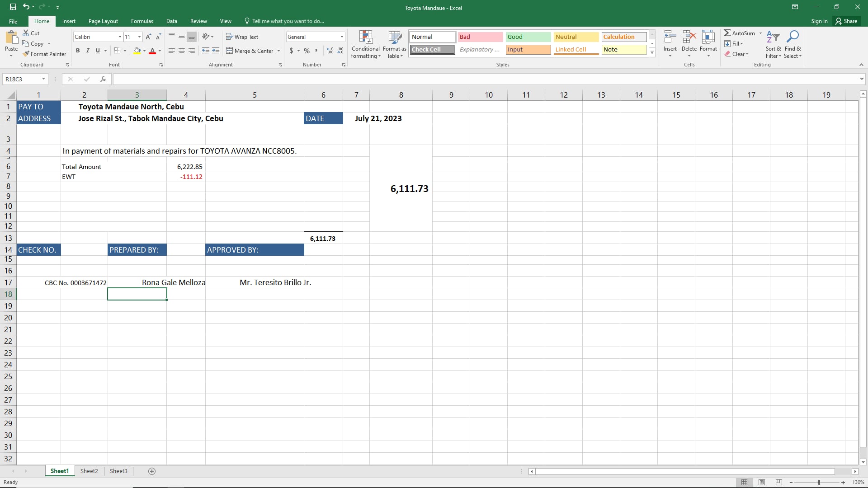Apply the Good cell style

tap(528, 37)
